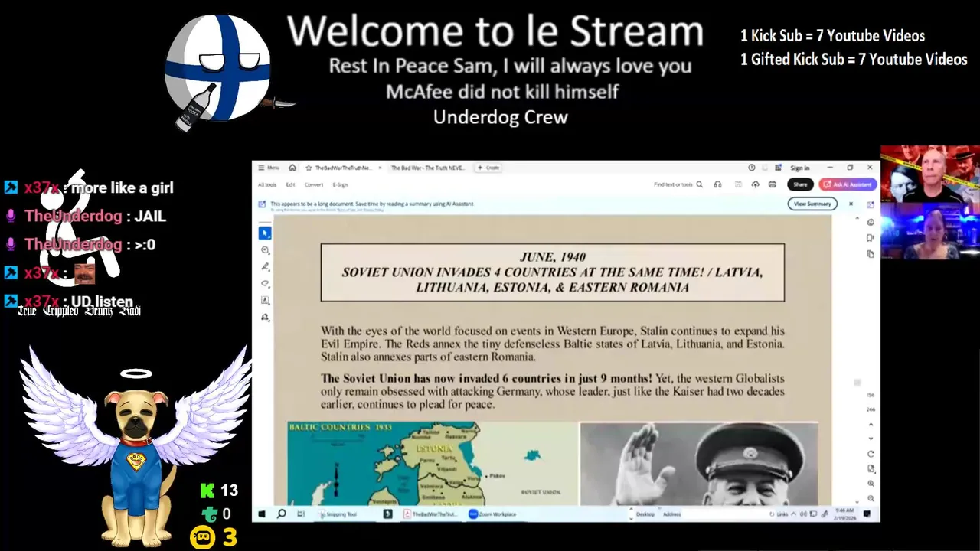
Task: Open the Help question-mark icon
Action: 752,168
